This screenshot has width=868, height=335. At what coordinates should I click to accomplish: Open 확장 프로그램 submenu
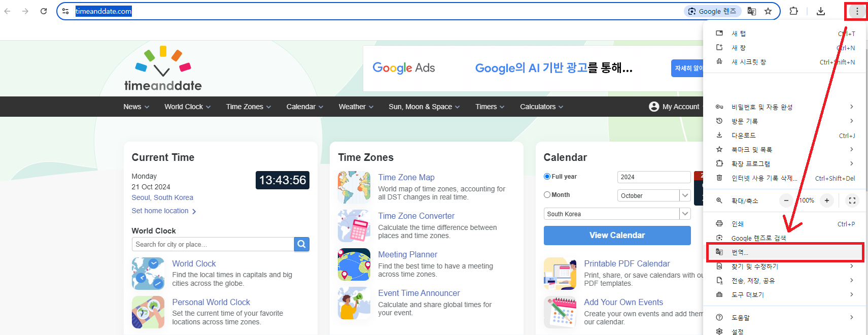click(785, 163)
